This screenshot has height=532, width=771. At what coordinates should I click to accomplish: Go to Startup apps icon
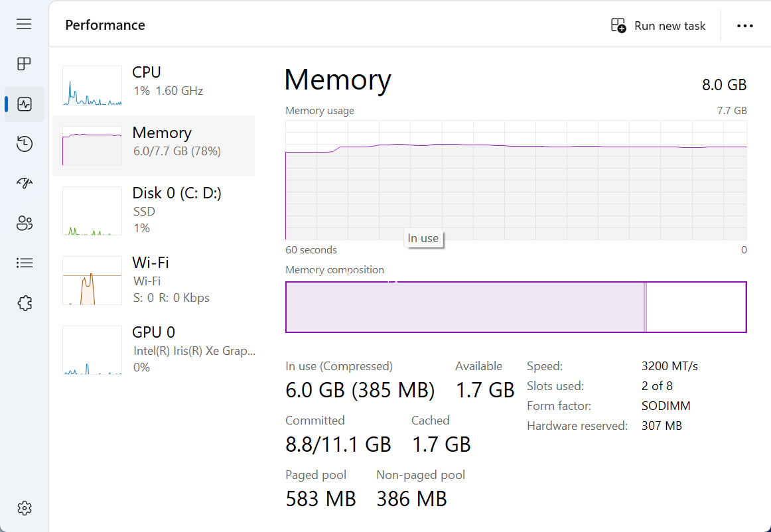coord(25,184)
